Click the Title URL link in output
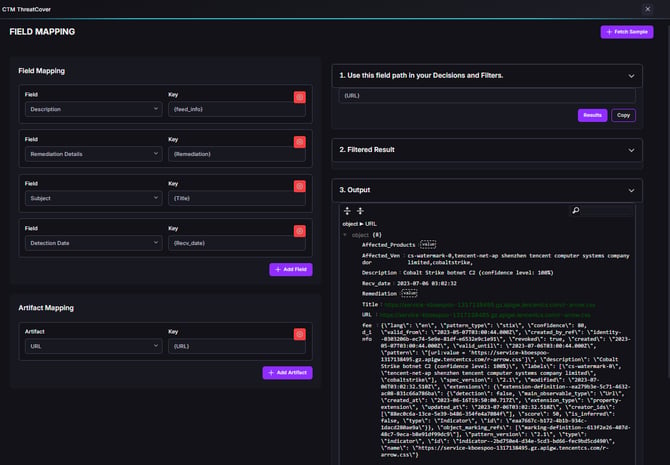This screenshot has height=465, width=670. click(x=490, y=305)
